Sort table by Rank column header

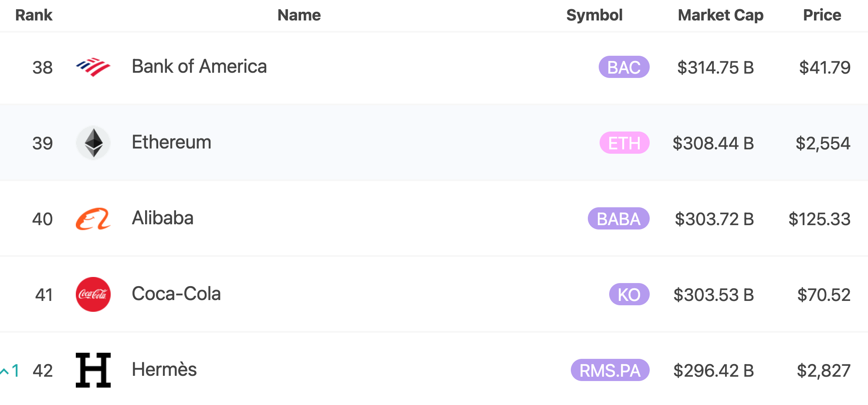point(34,15)
